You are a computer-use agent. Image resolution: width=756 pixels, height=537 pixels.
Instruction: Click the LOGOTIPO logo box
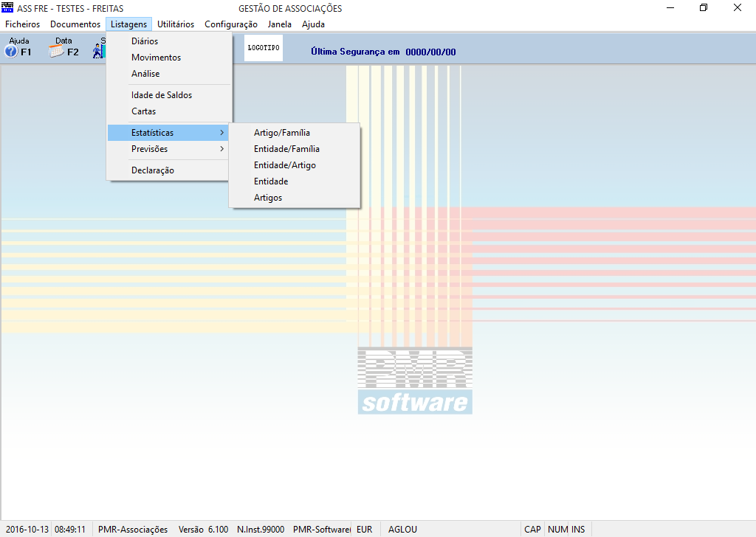(x=264, y=48)
